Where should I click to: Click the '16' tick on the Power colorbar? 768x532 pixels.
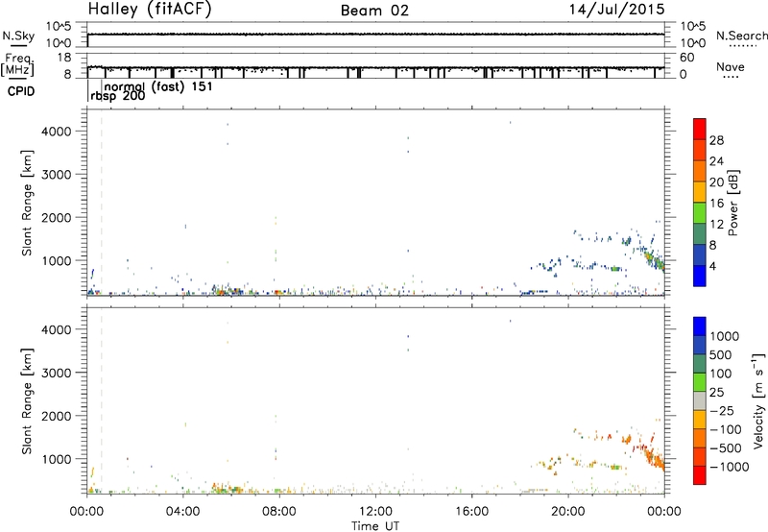[716, 204]
